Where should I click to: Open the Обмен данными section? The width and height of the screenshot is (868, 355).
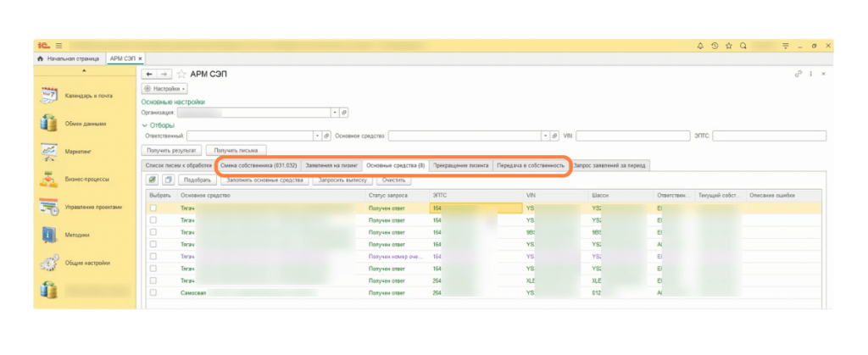pos(85,124)
